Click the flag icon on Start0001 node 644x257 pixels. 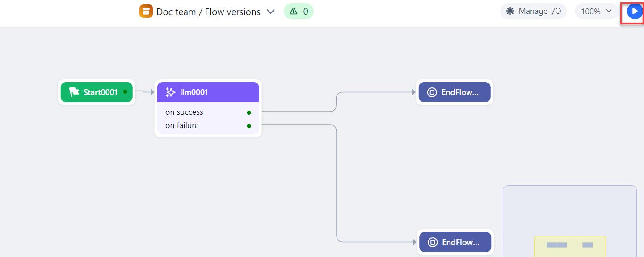[x=74, y=92]
